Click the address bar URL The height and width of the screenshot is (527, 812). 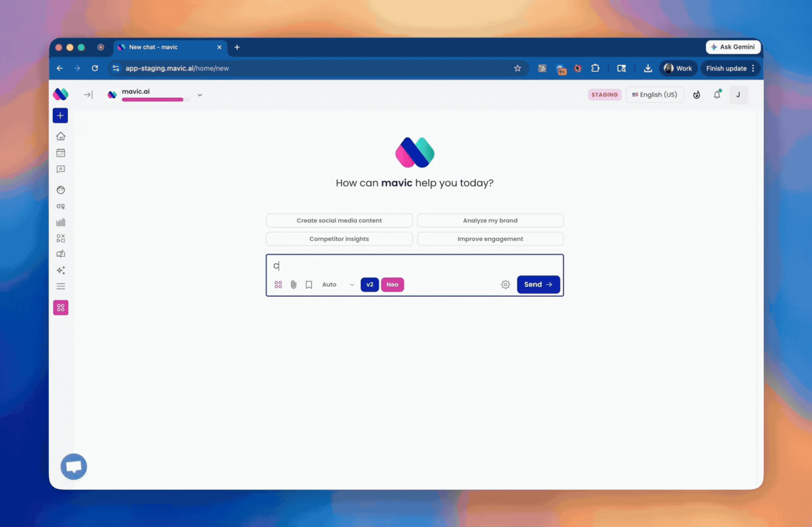point(177,68)
